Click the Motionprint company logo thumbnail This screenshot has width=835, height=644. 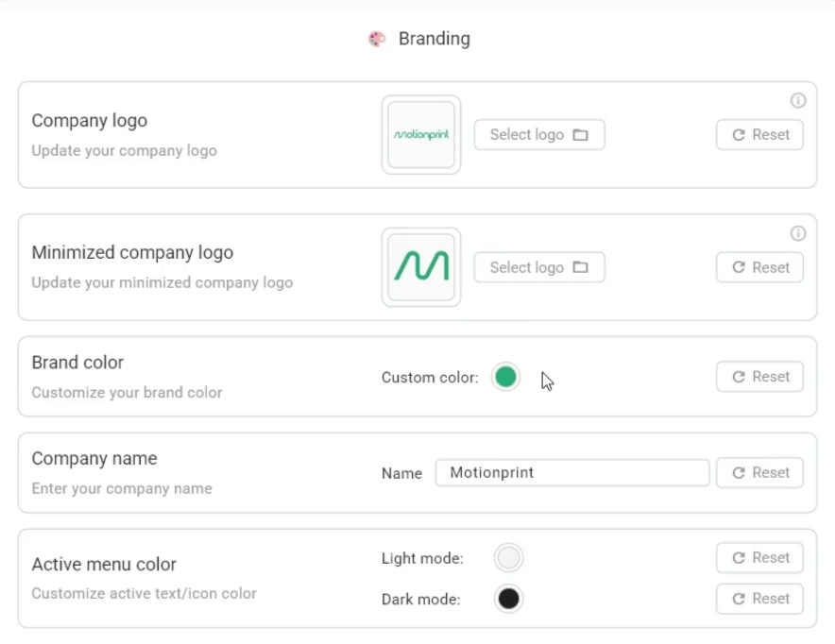[421, 135]
